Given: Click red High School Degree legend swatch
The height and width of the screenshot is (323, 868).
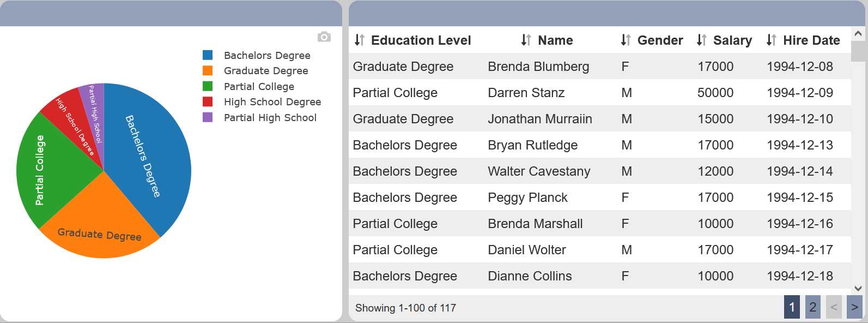Looking at the screenshot, I should (208, 101).
